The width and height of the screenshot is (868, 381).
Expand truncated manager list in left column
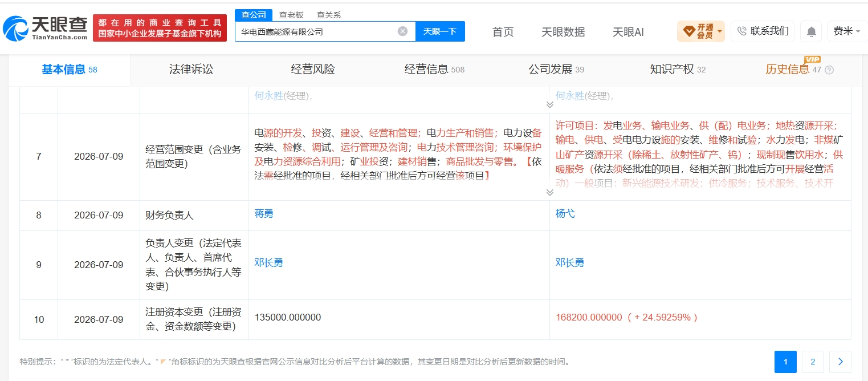(x=549, y=105)
